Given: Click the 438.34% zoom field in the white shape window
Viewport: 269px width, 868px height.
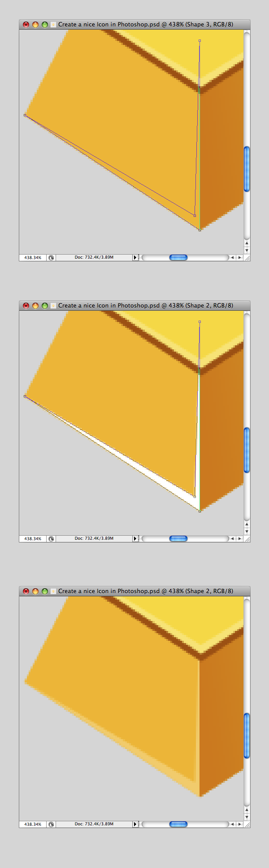Looking at the screenshot, I should tap(33, 539).
